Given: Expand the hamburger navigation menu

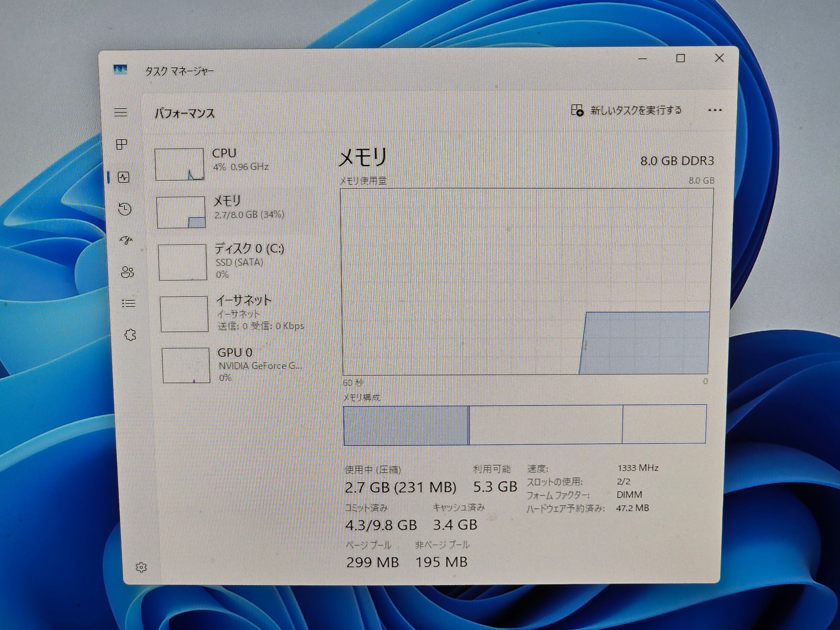Looking at the screenshot, I should (121, 112).
